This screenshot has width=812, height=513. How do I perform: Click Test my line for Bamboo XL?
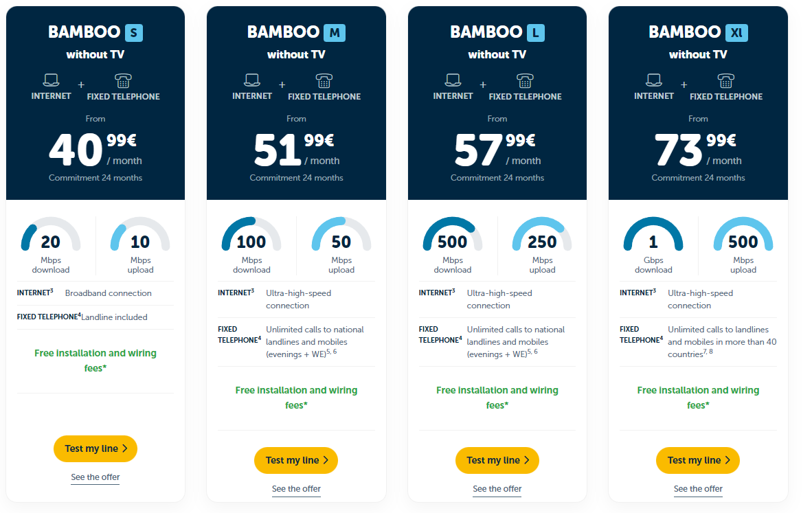click(698, 460)
